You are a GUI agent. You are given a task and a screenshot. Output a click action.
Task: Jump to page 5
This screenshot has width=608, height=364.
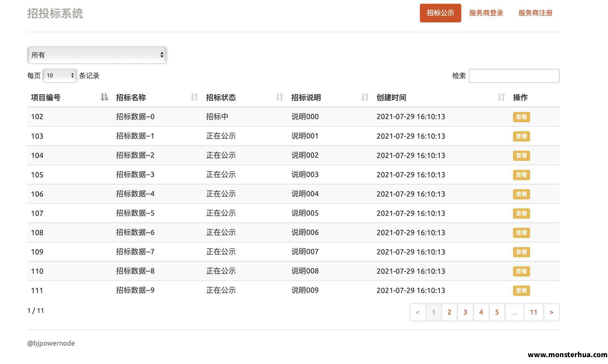[x=497, y=312]
